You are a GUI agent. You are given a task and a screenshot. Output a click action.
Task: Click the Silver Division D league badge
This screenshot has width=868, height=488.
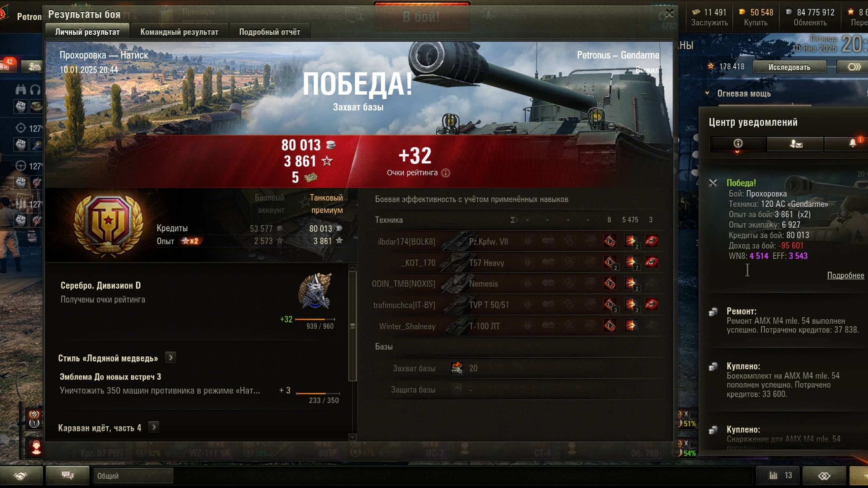(315, 291)
